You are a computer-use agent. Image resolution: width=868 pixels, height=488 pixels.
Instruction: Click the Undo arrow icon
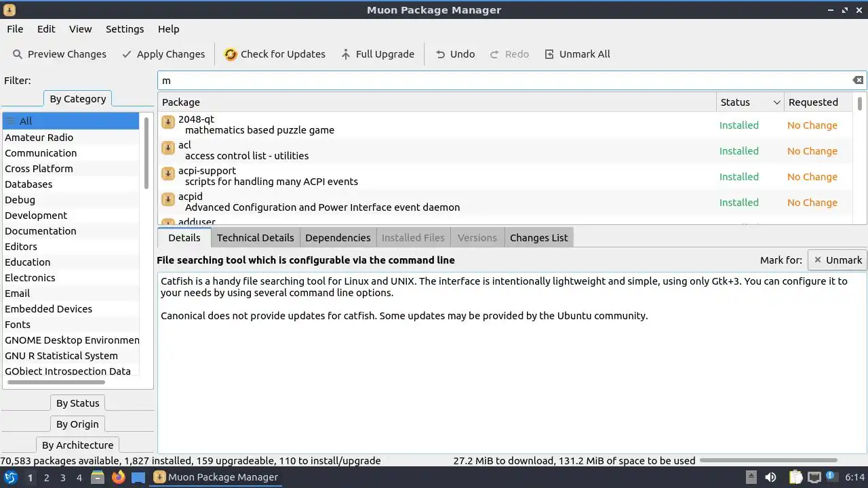point(441,54)
